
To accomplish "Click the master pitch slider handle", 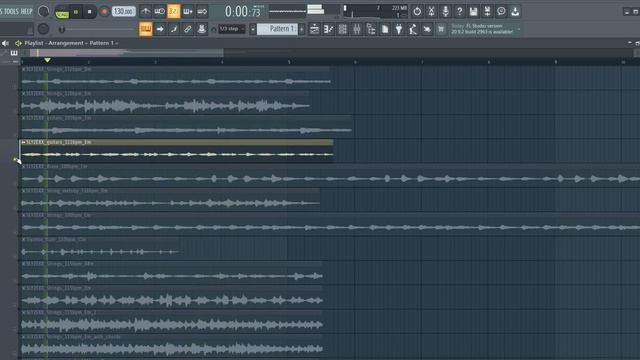I will [x=62, y=29].
